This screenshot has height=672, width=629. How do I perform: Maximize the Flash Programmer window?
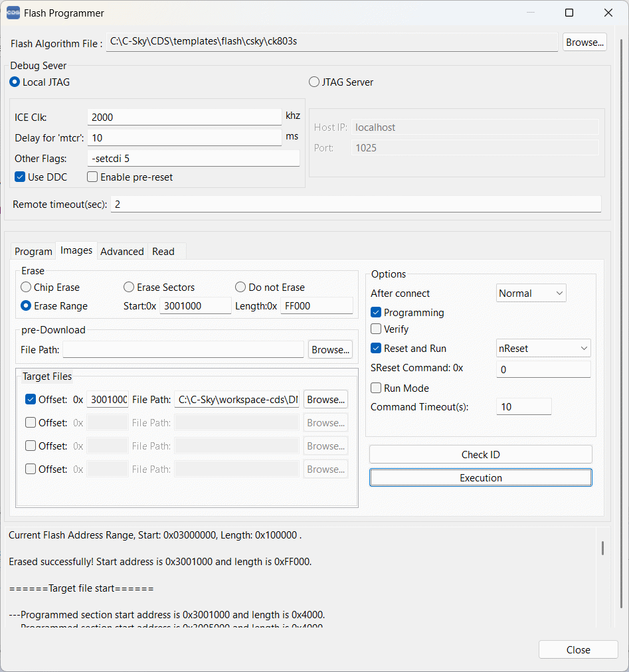(569, 13)
